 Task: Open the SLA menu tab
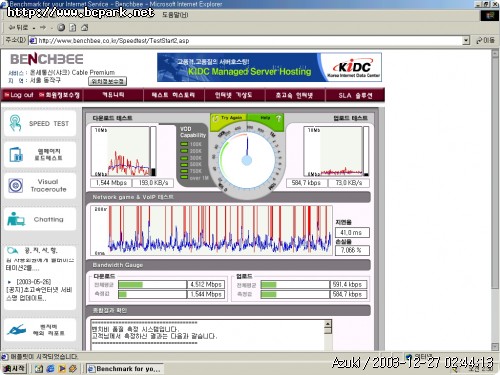click(x=355, y=95)
